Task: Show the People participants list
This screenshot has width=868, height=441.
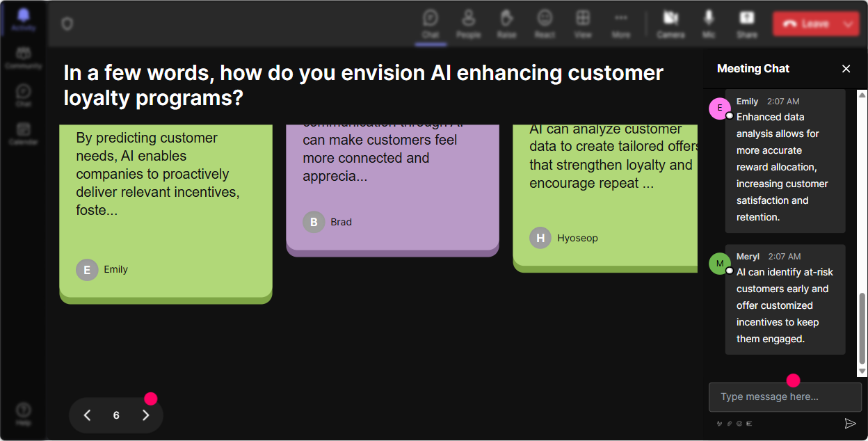Action: tap(468, 24)
